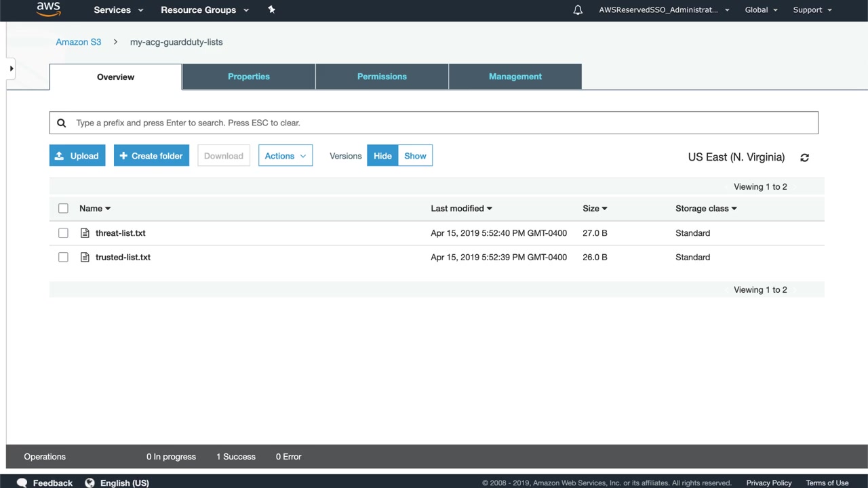Change language from English (US)

125,483
